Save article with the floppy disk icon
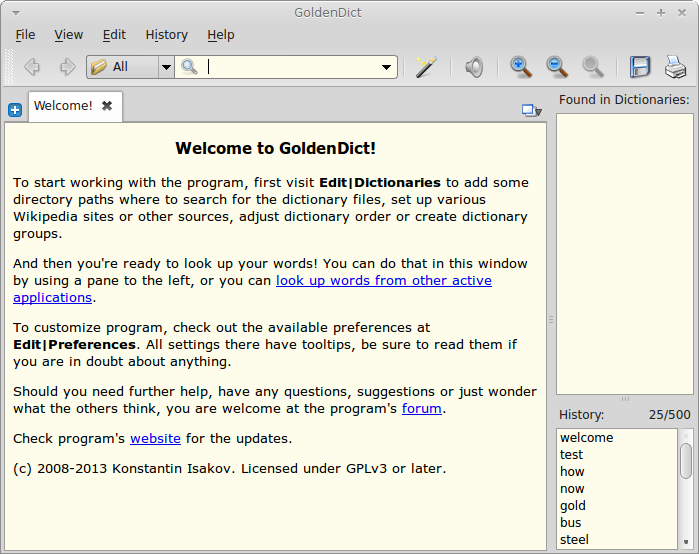Screen dimensions: 699x554 (640, 67)
